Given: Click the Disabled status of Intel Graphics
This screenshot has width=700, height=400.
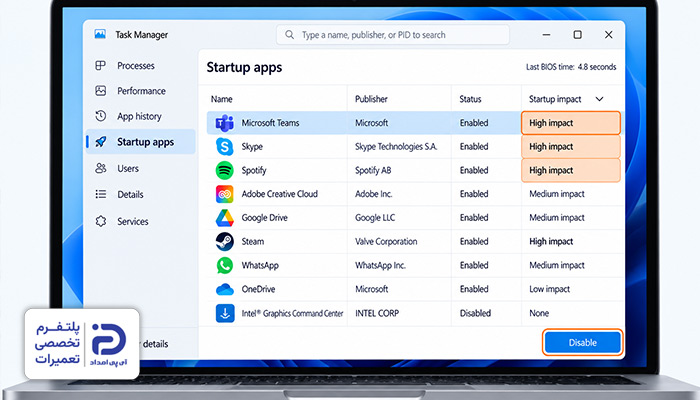Looking at the screenshot, I should coord(475,313).
